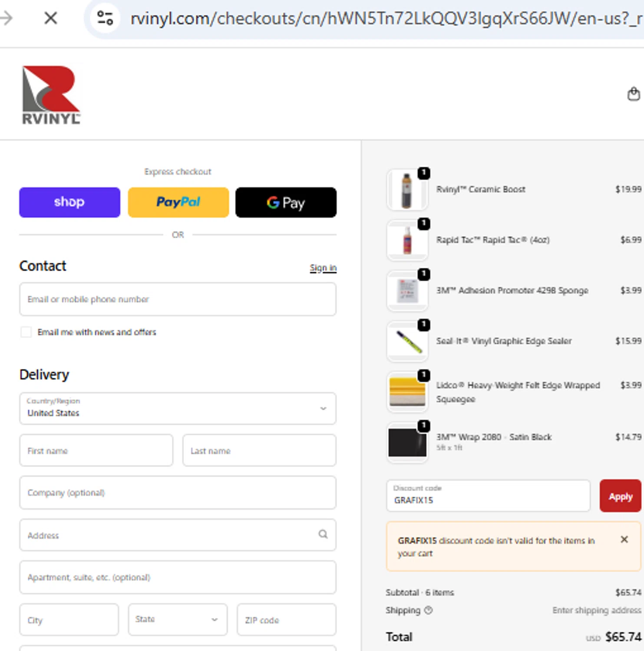Viewport: 644px width, 651px height.
Task: Select the text "Rvinyl™ Ceramic Boost"
Action: pos(481,189)
